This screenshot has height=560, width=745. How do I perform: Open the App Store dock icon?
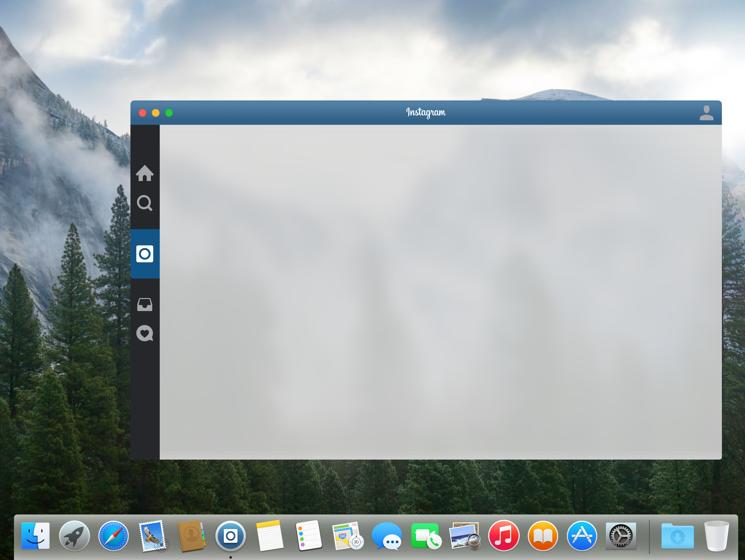click(x=582, y=536)
